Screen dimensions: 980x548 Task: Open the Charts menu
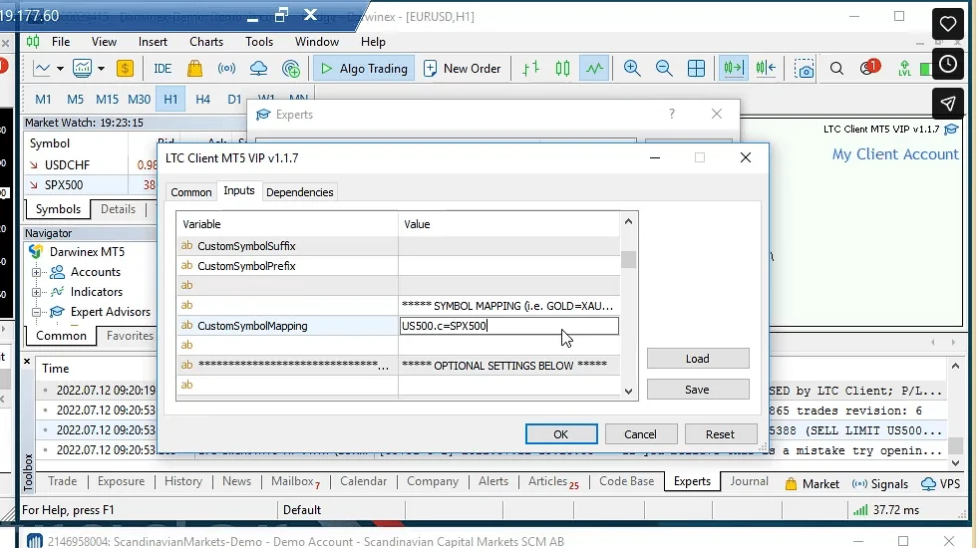tap(206, 42)
